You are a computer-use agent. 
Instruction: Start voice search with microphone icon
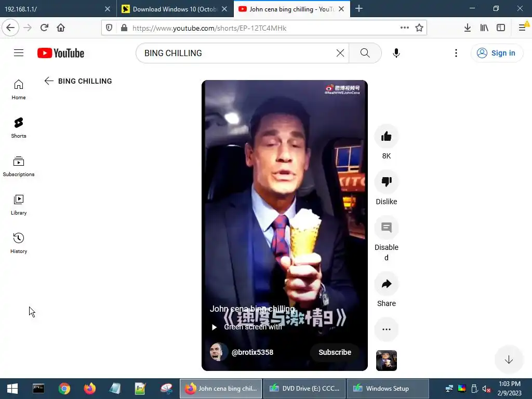[x=396, y=53]
